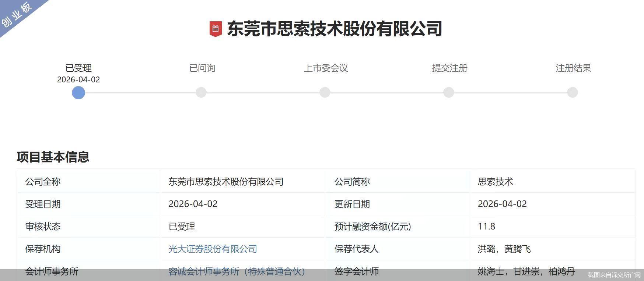Click the 思索技术 short name value
Image resolution: width=644 pixels, height=281 pixels.
click(496, 182)
